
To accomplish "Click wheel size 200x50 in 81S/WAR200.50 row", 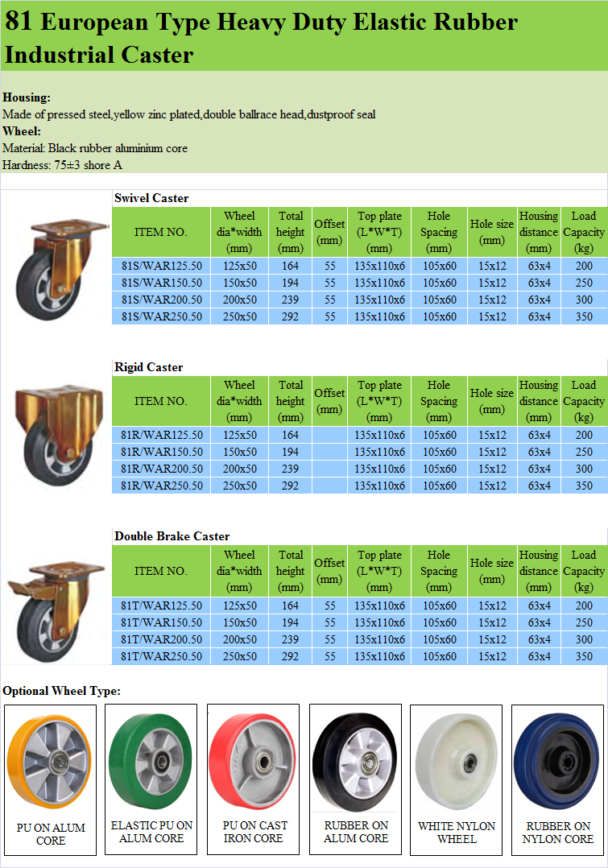I will pos(239,300).
